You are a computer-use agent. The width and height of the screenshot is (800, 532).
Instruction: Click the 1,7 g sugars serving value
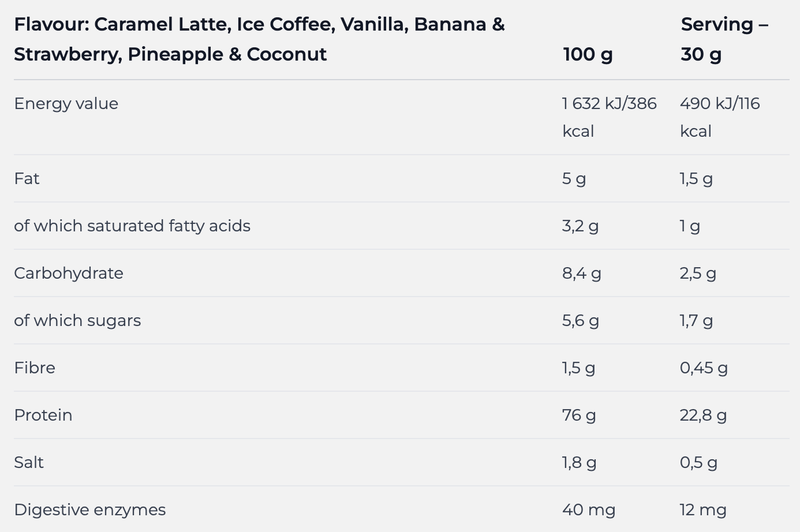click(x=696, y=321)
